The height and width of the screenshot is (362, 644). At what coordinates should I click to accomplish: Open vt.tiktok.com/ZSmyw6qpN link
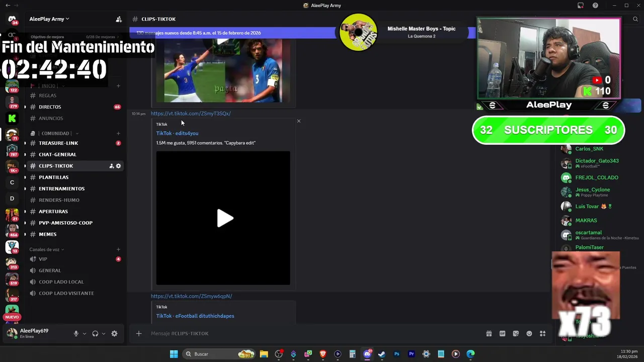pyautogui.click(x=191, y=296)
